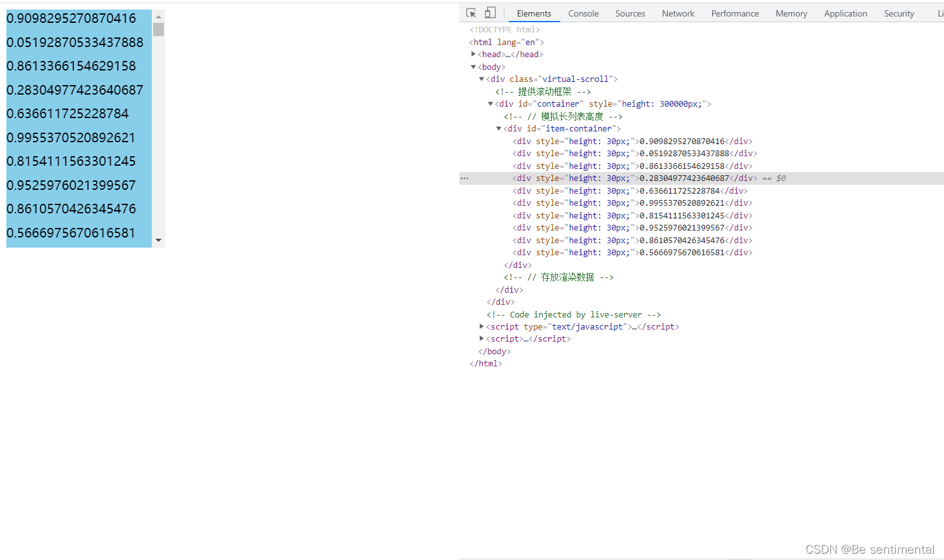Collapse the item-container div node

499,128
